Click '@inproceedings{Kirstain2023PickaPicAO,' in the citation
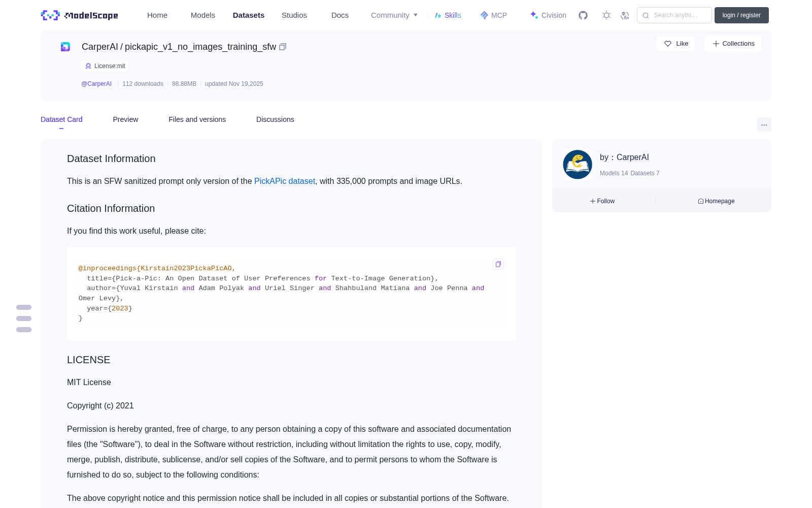 [157, 268]
